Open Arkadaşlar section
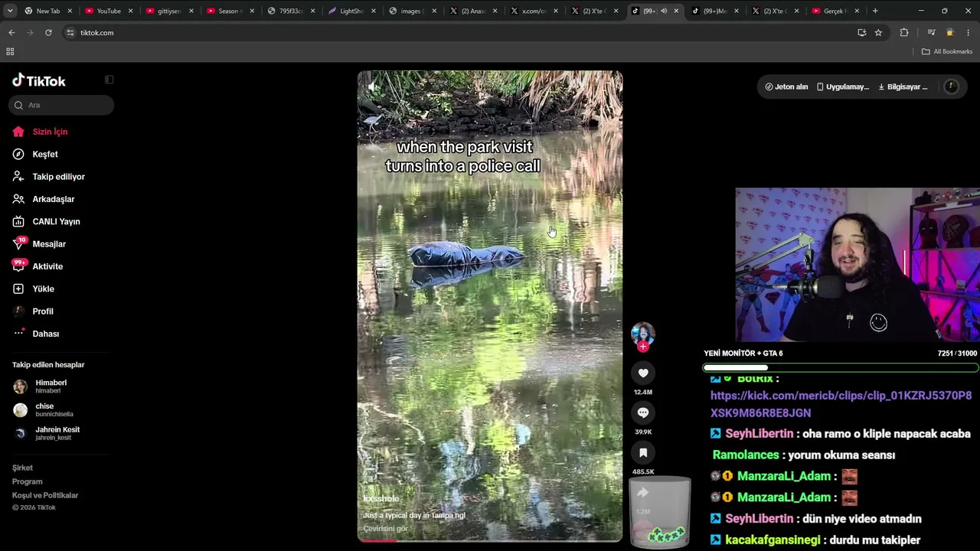The width and height of the screenshot is (980, 551). (53, 199)
